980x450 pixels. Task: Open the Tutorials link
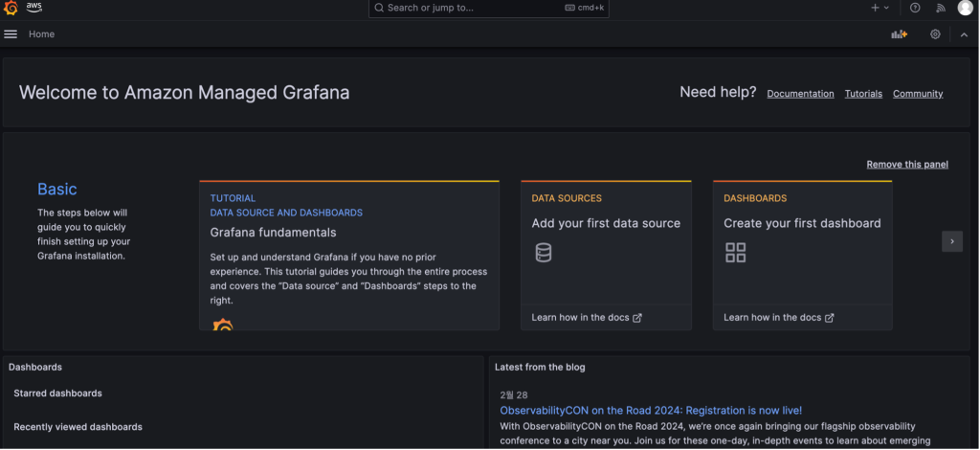tap(864, 94)
